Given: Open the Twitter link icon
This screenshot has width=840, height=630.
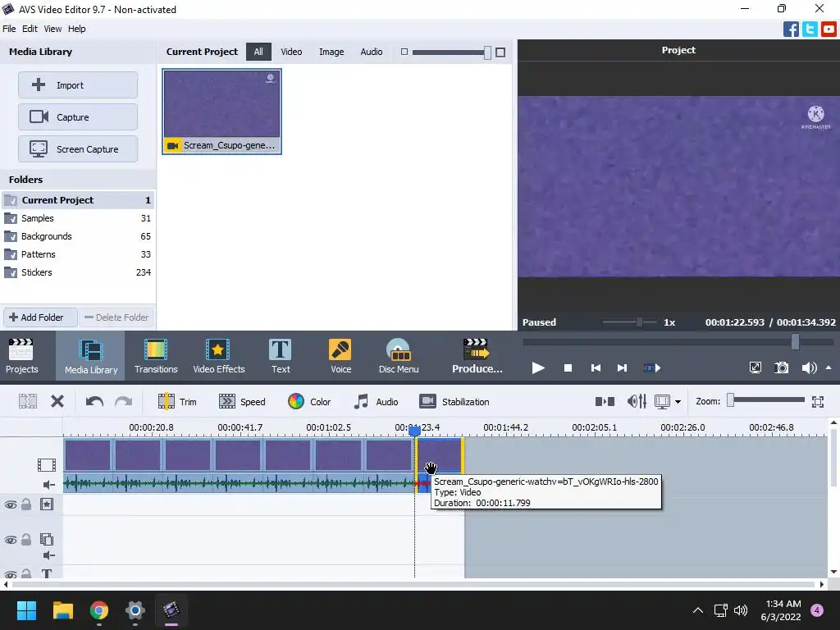Looking at the screenshot, I should tap(810, 29).
